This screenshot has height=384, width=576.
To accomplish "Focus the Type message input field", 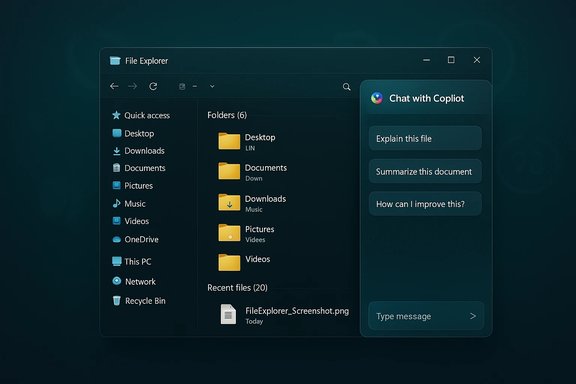I will click(x=426, y=316).
